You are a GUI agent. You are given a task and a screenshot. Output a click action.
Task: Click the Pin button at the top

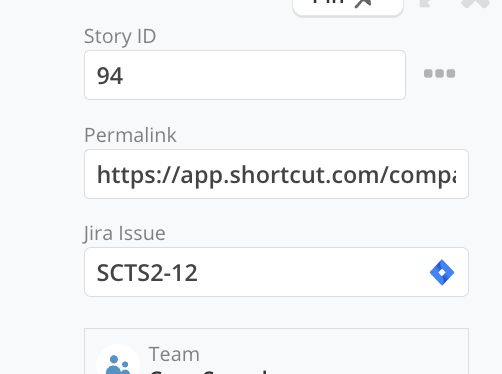(x=348, y=6)
